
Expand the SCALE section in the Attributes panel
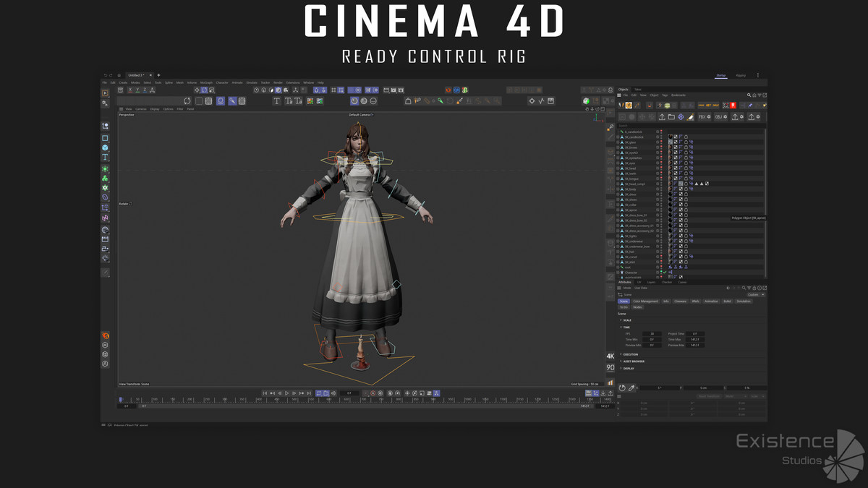tap(621, 320)
